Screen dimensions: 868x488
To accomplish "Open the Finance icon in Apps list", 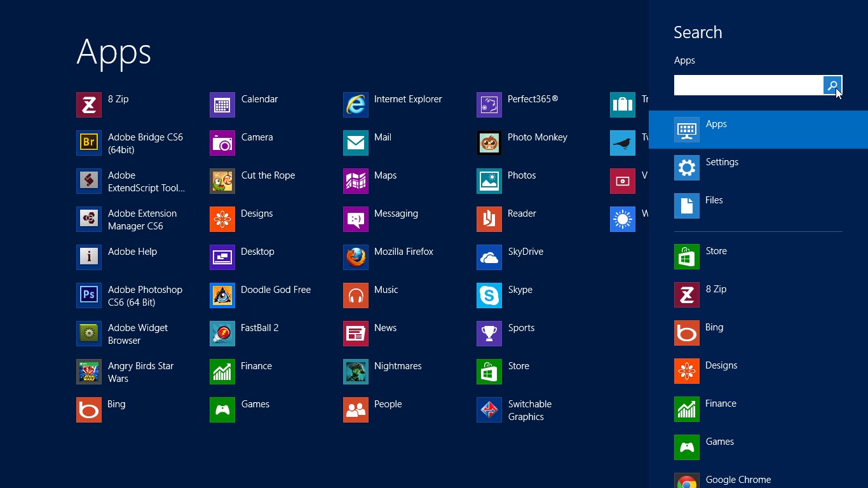I will click(x=222, y=372).
